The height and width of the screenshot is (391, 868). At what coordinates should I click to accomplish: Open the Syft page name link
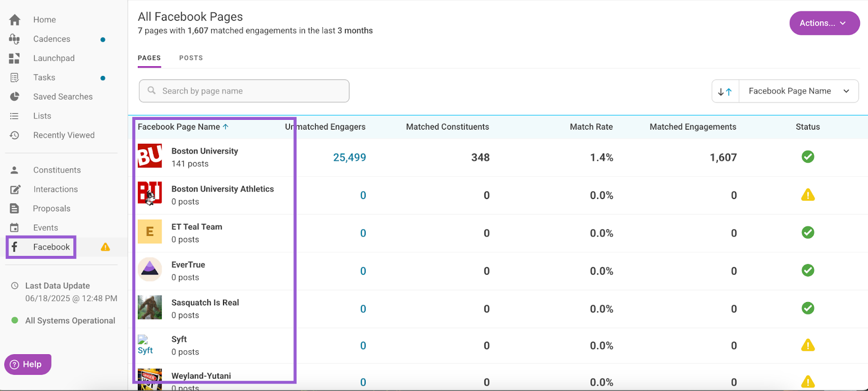pyautogui.click(x=179, y=339)
